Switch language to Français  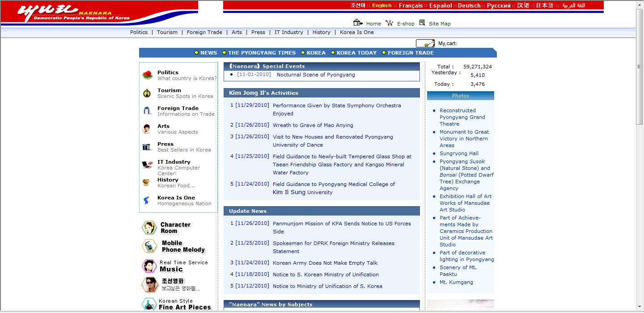(x=411, y=6)
